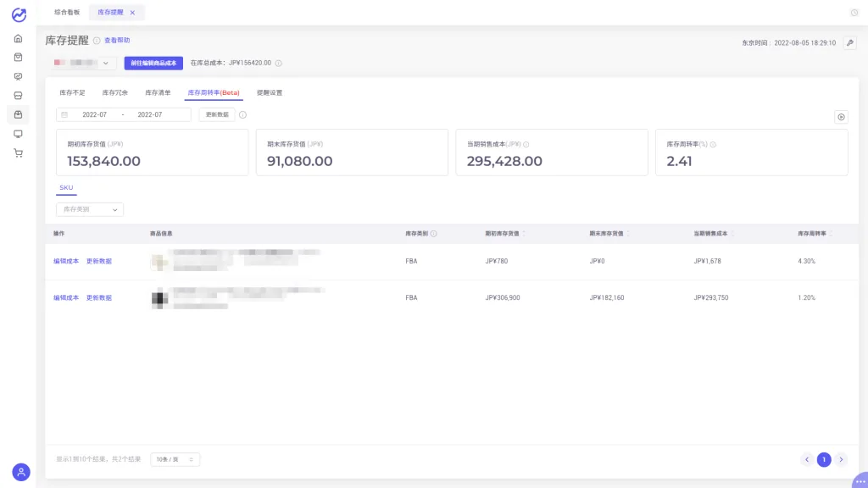This screenshot has width=868, height=488.
Task: Sort by 期初库存货值 column
Action: point(524,234)
